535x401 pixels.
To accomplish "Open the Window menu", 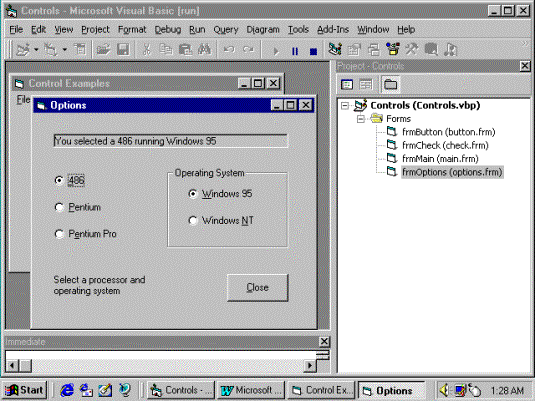I will [373, 30].
